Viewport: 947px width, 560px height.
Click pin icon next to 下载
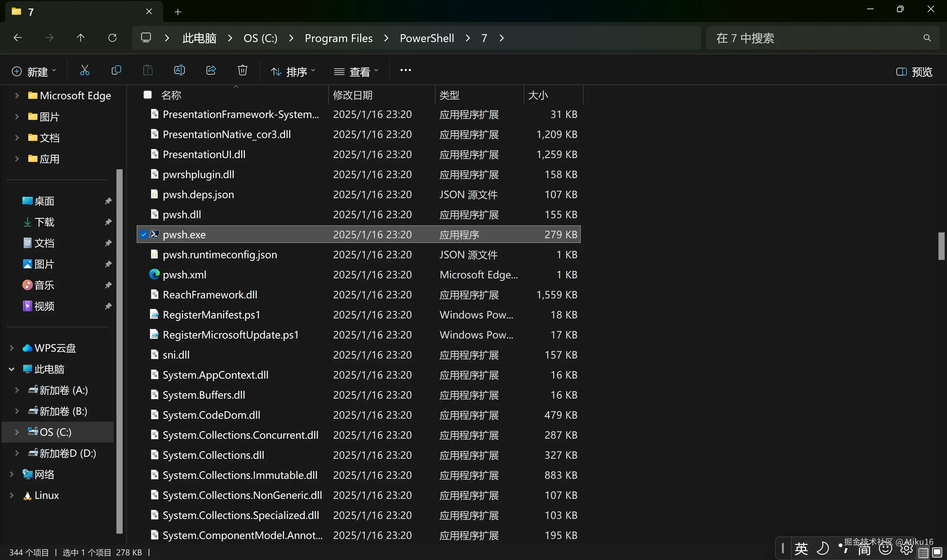click(x=108, y=222)
